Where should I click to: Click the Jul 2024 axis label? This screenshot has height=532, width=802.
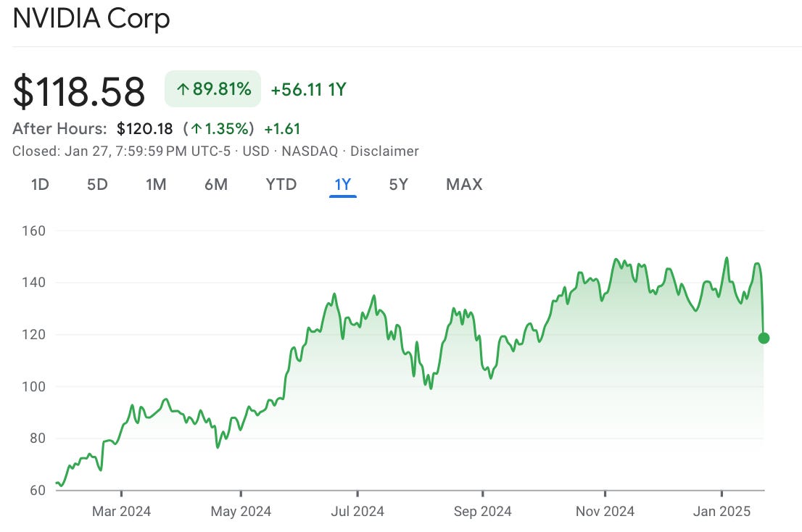357,511
